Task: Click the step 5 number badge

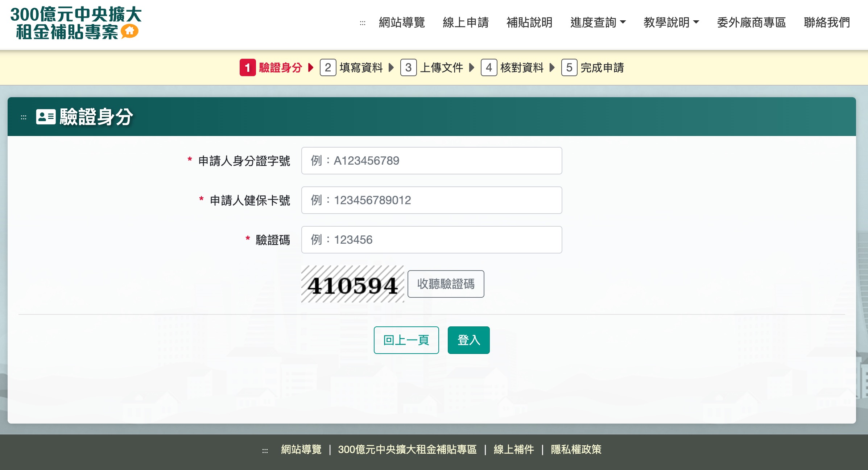Action: (569, 67)
